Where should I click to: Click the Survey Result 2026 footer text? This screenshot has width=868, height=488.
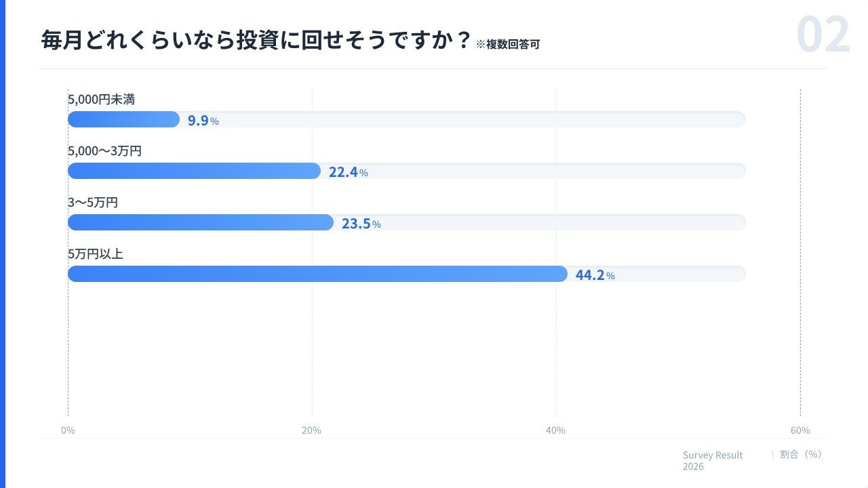click(712, 460)
